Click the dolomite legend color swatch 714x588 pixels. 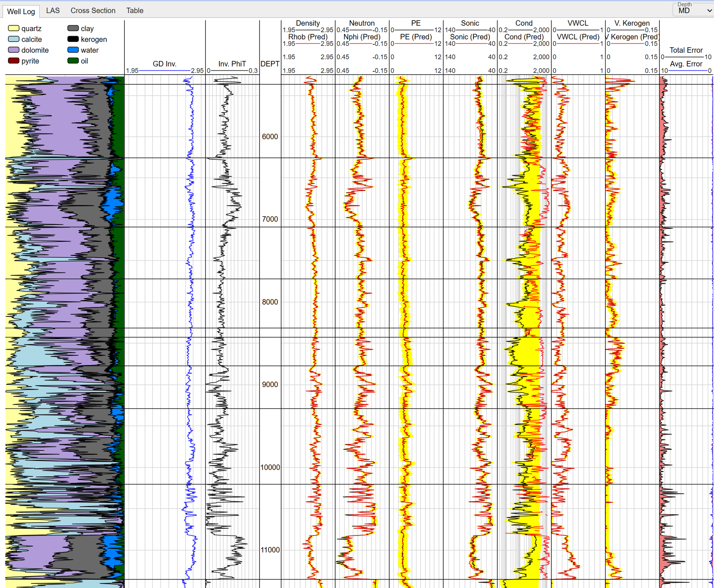click(14, 50)
